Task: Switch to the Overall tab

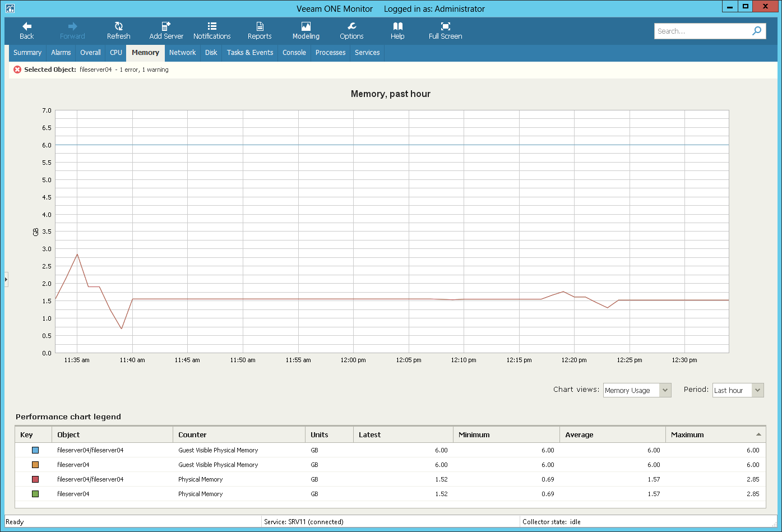Action: click(x=90, y=53)
